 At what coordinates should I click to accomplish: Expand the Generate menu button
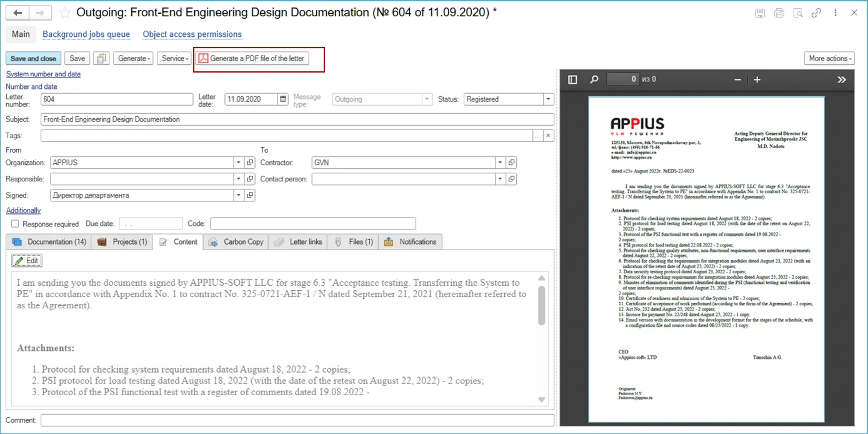point(133,58)
